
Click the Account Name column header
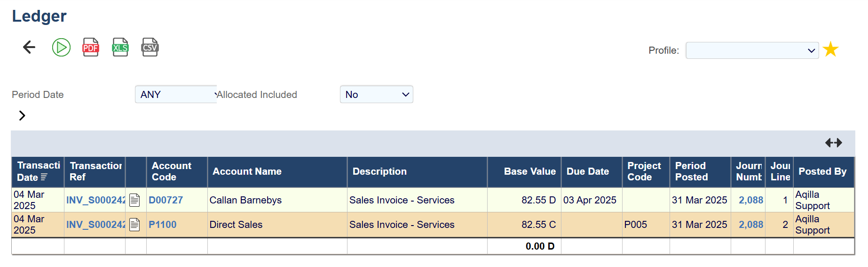click(247, 171)
